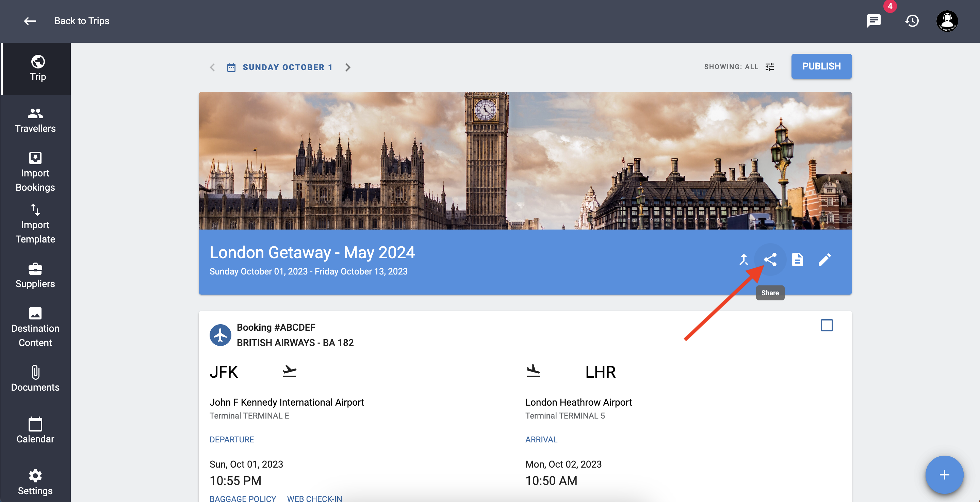Click the merge trip icon
Screen dimensions: 980x502
click(744, 260)
